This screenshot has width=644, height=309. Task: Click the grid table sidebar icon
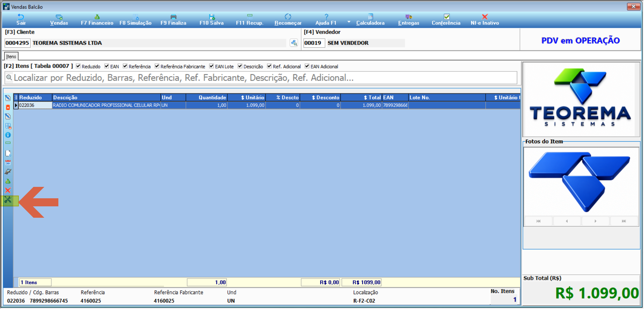coord(8,126)
